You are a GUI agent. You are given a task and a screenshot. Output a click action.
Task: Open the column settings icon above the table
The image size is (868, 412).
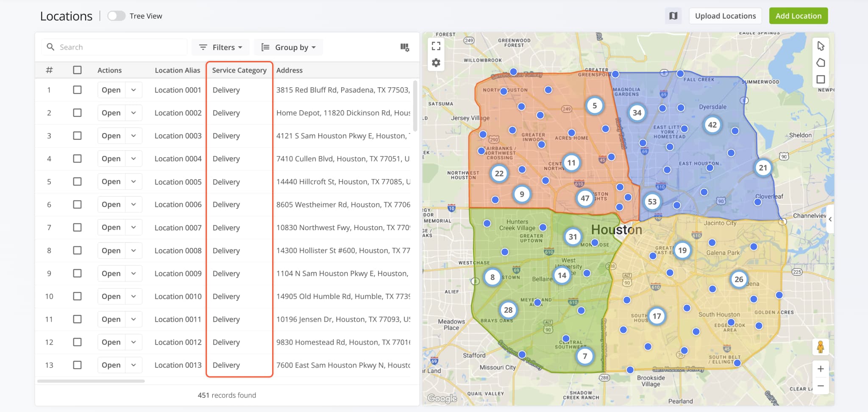point(404,47)
